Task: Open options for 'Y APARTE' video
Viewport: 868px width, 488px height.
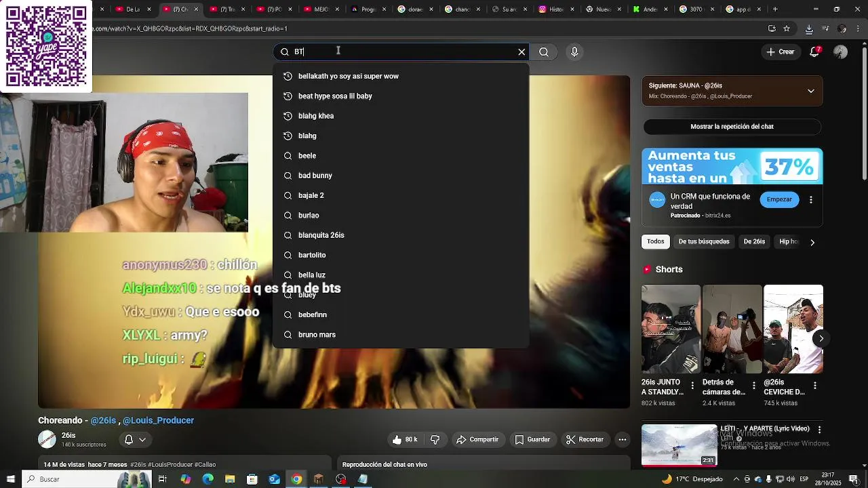Action: pos(819,430)
